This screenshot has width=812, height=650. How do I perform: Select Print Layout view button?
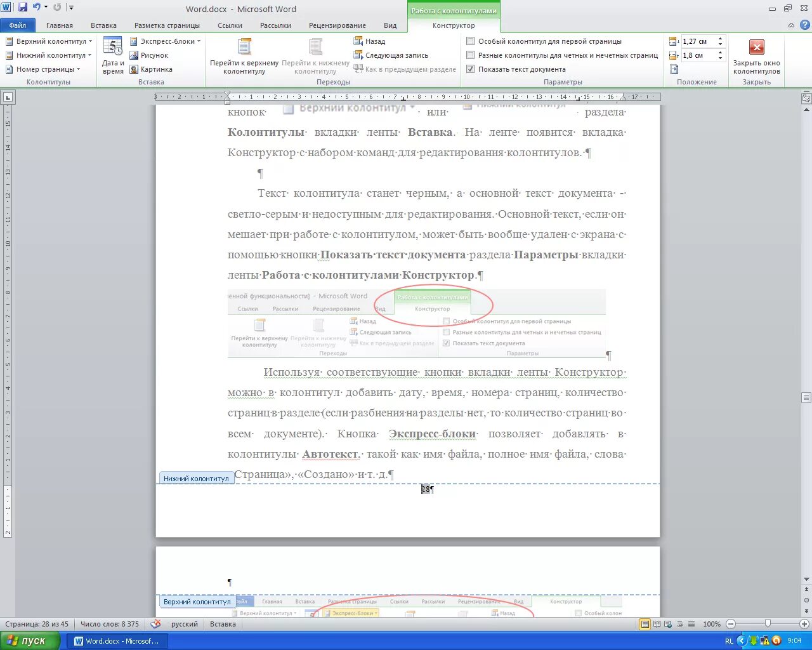click(645, 624)
